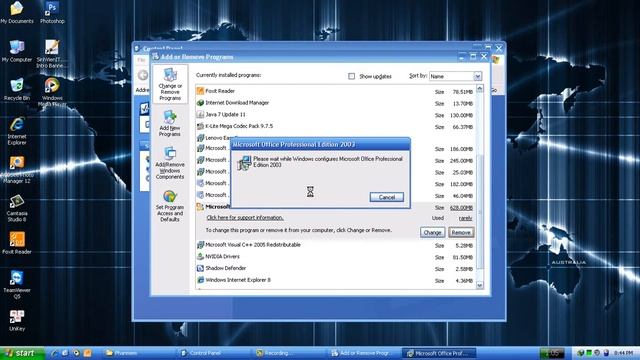The width and height of the screenshot is (640, 360).
Task: Click the Change button for the selected program
Action: coord(432,233)
